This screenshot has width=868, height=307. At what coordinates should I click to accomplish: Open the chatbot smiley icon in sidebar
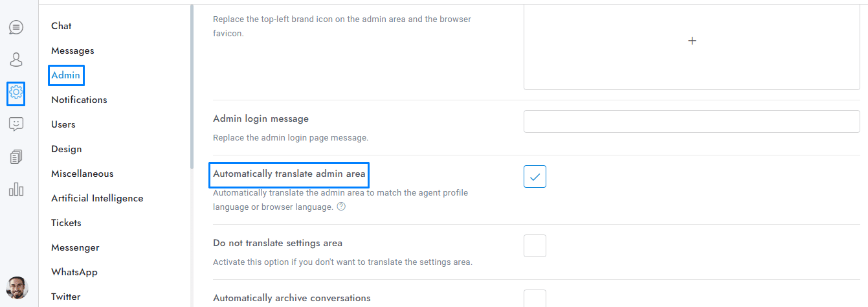pyautogui.click(x=16, y=124)
